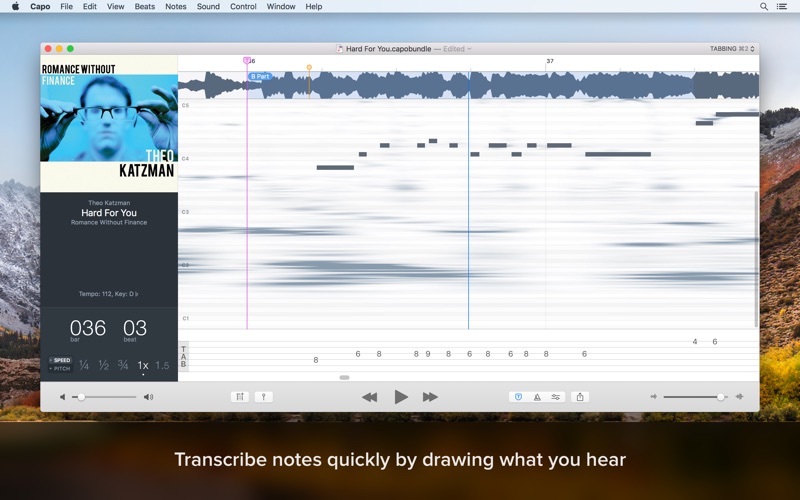Viewport: 800px width, 500px height.
Task: Click the region/bars grid icon button
Action: tap(240, 397)
